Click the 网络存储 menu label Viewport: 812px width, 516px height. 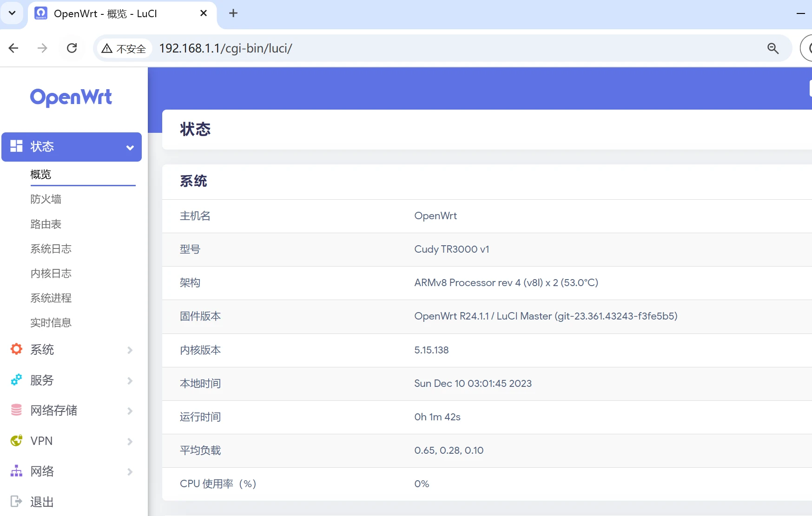[54, 411]
